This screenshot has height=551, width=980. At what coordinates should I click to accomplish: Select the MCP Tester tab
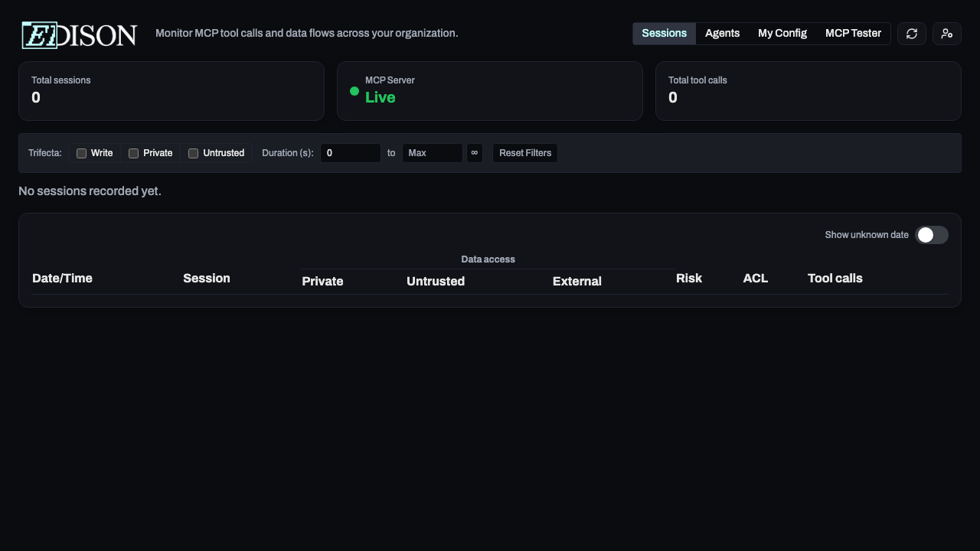point(853,33)
